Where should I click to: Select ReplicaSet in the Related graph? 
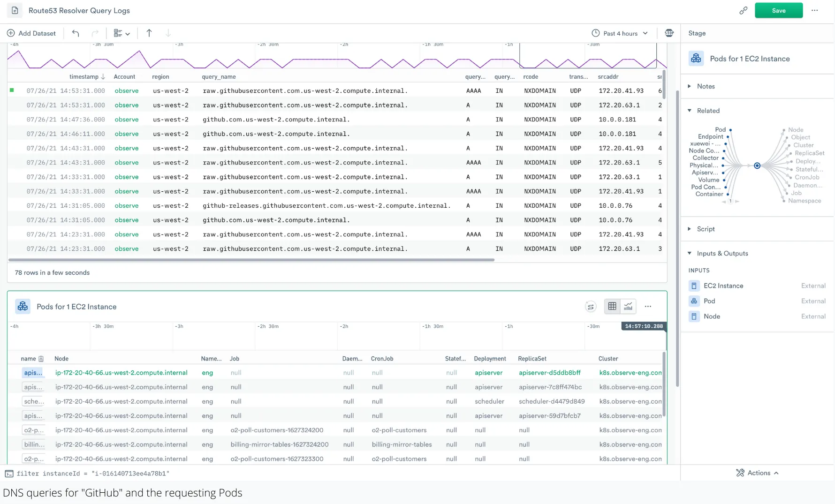click(810, 153)
